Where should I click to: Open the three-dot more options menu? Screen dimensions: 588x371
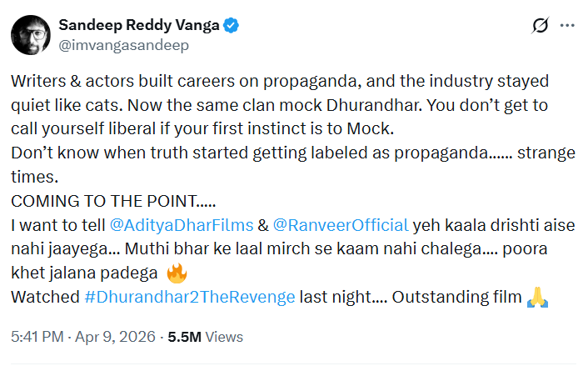[567, 26]
